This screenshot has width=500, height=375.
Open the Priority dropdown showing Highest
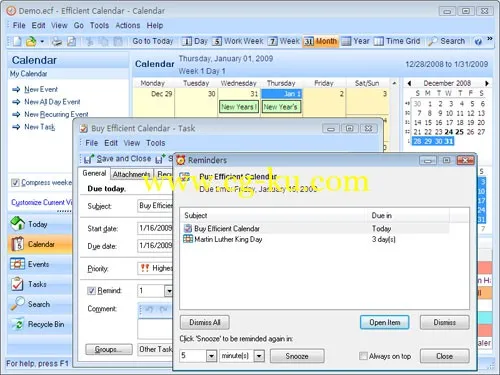(155, 268)
